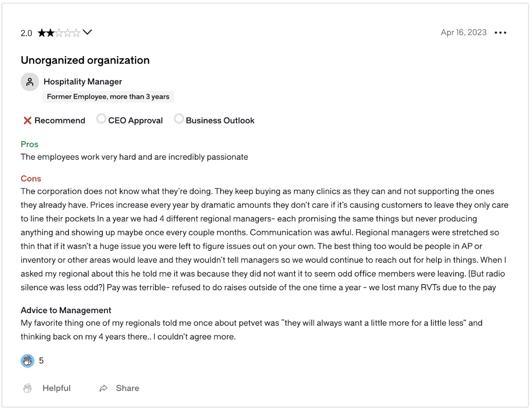Click the blue clapping hands reaction icon
Image resolution: width=532 pixels, height=411 pixels.
pos(27,361)
